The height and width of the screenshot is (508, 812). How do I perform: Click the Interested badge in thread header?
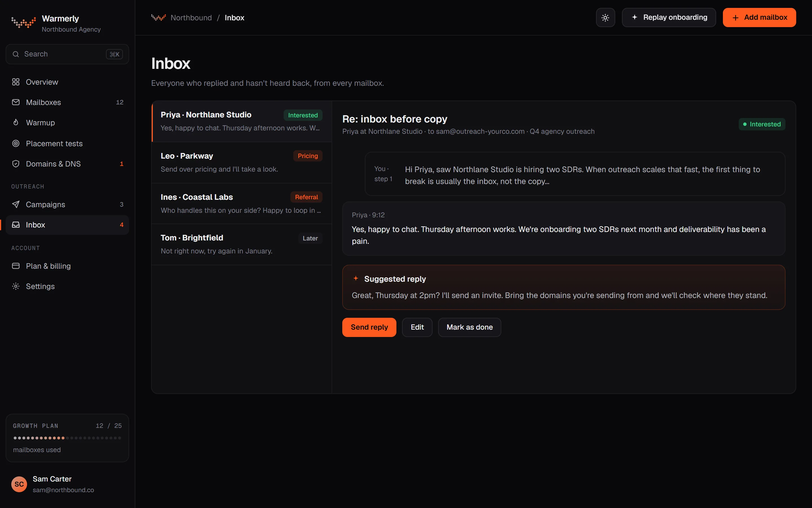click(762, 124)
